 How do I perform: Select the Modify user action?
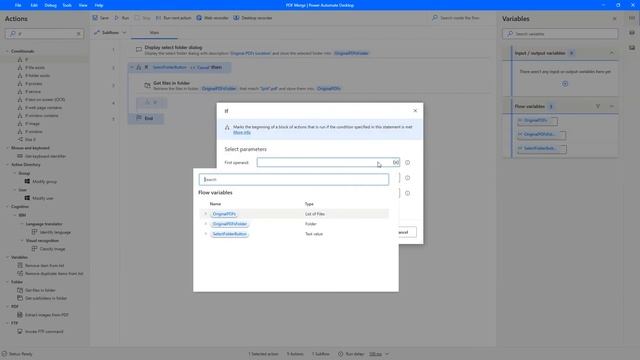(x=43, y=198)
